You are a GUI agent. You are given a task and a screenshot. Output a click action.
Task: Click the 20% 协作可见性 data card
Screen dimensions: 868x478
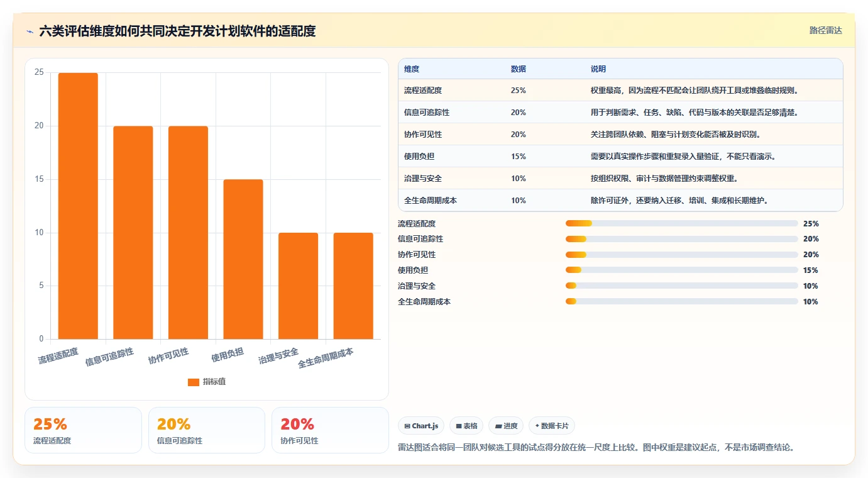click(330, 430)
